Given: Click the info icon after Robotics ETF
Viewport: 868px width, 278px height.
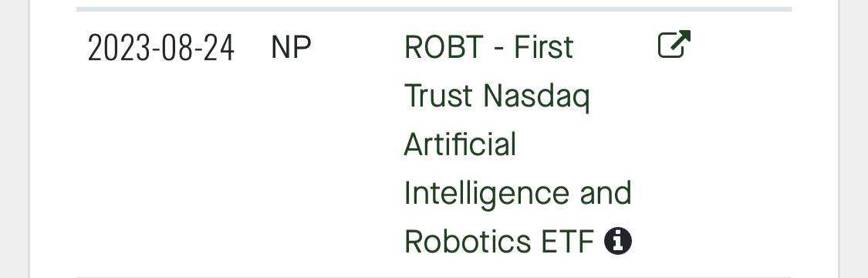Looking at the screenshot, I should coord(618,242).
